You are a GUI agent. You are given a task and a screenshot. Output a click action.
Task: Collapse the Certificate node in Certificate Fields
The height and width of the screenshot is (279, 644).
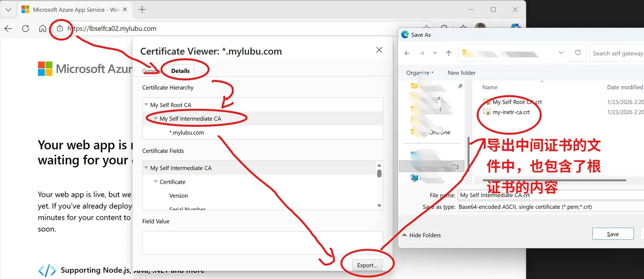point(156,182)
